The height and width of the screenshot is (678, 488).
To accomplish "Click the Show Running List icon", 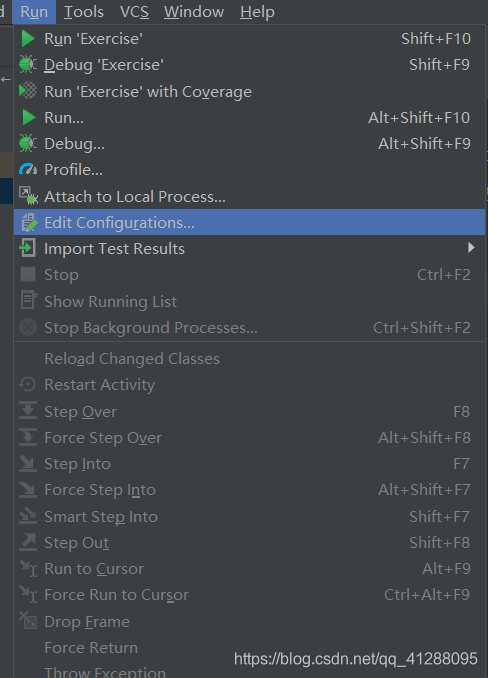I will click(29, 301).
